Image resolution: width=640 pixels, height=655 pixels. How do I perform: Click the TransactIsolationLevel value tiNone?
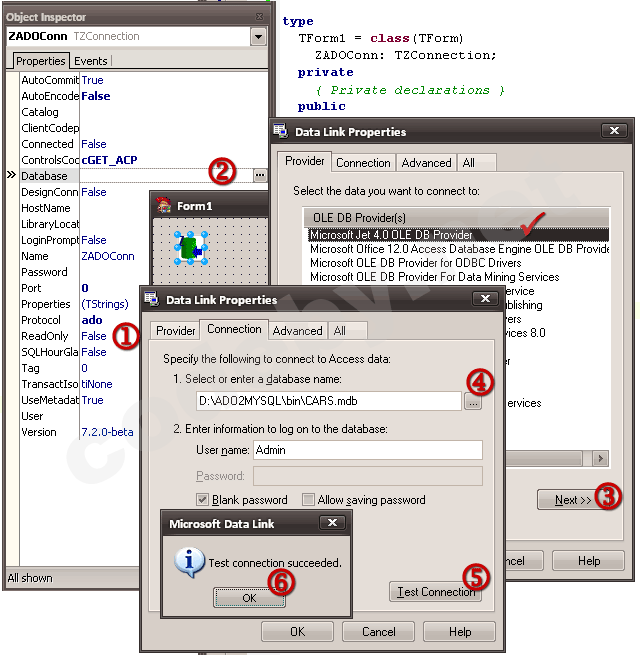coord(97,384)
